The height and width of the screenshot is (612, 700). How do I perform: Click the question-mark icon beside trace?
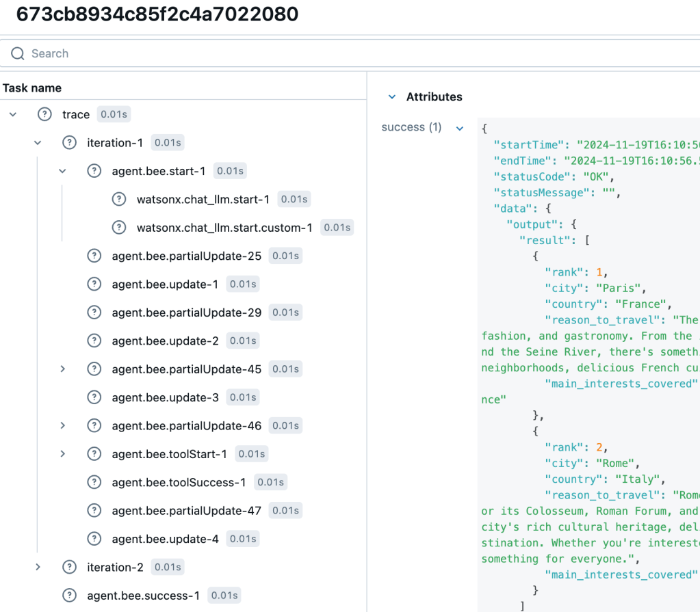(44, 114)
